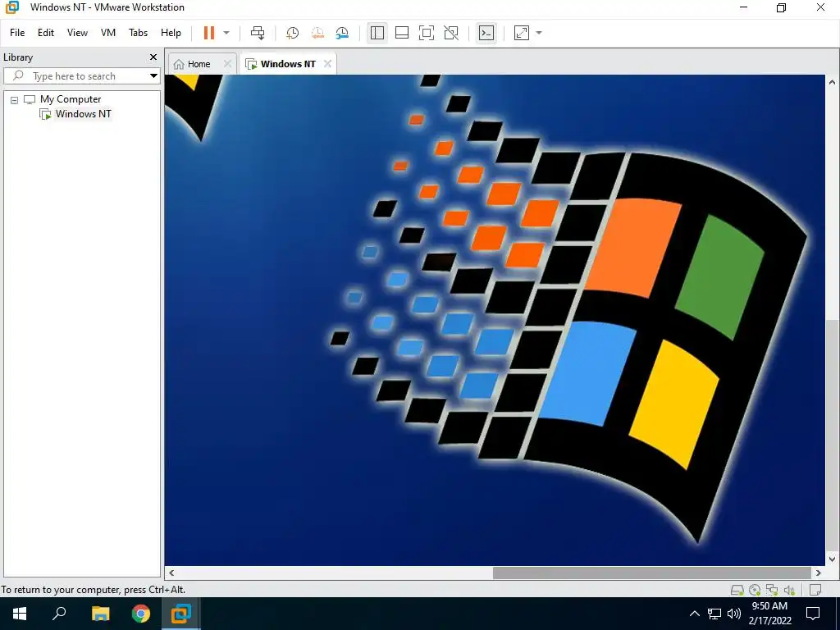Open Windows taskbar search
The image size is (840, 630).
point(59,614)
